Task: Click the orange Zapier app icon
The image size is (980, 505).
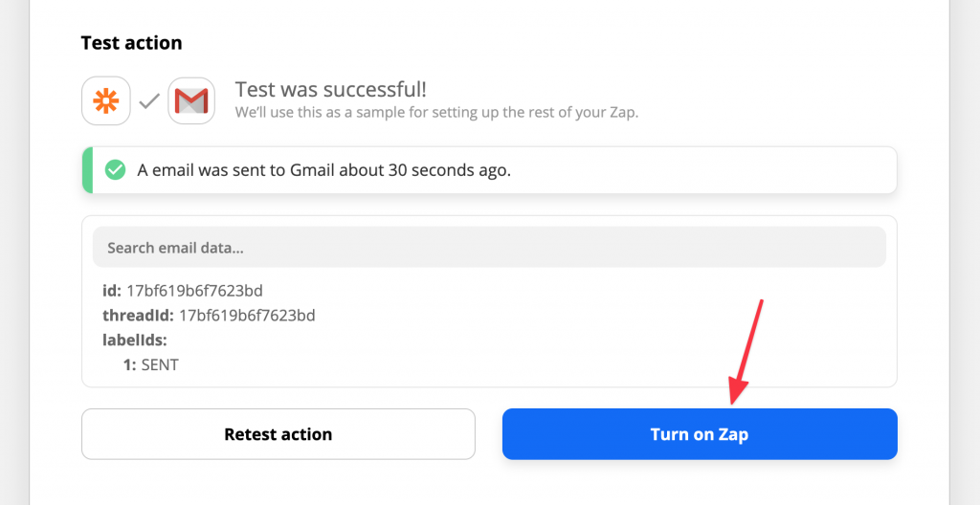Action: [x=105, y=100]
